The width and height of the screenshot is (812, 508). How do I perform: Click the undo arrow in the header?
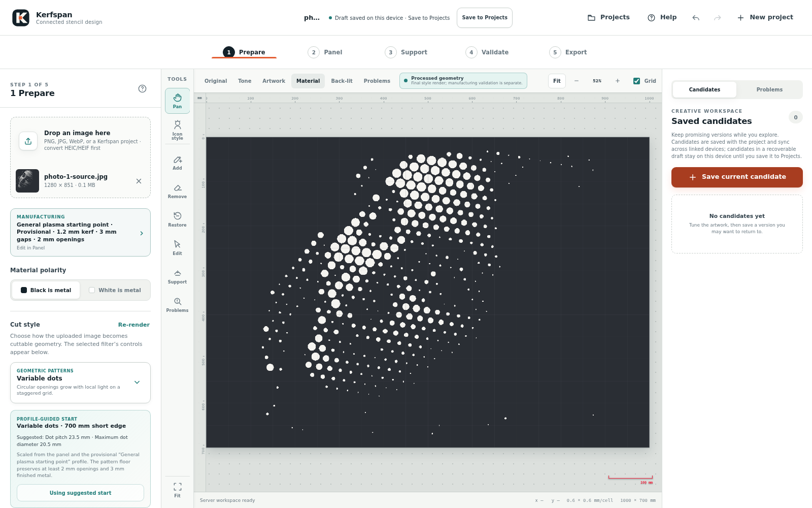696,18
